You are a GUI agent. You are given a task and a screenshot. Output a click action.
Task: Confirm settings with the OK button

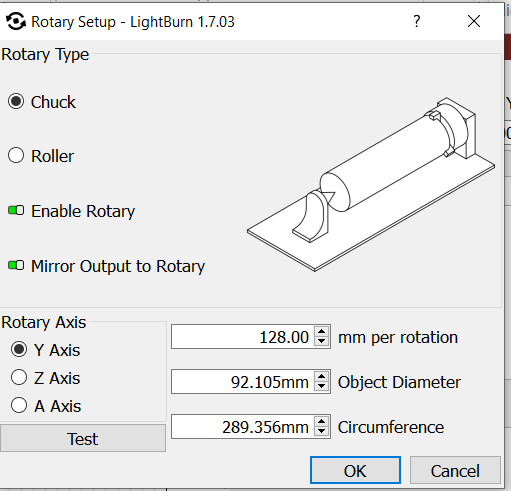pos(355,470)
